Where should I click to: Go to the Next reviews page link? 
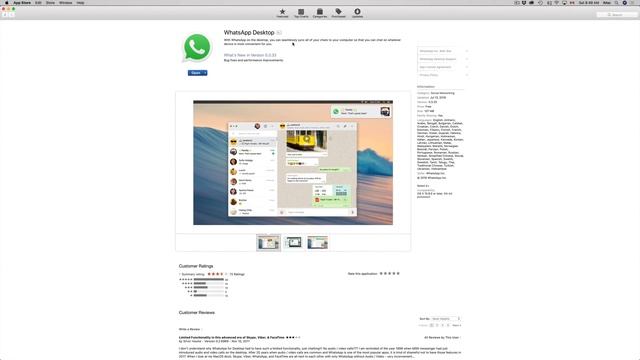(x=457, y=325)
